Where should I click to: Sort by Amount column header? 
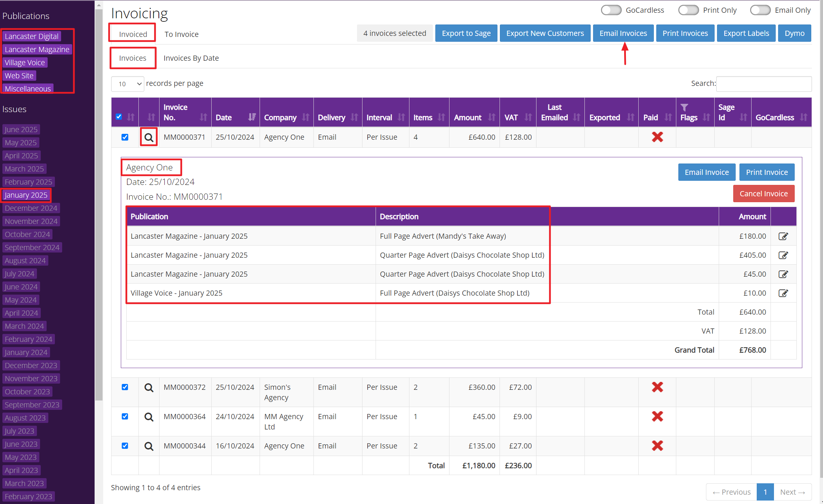474,112
